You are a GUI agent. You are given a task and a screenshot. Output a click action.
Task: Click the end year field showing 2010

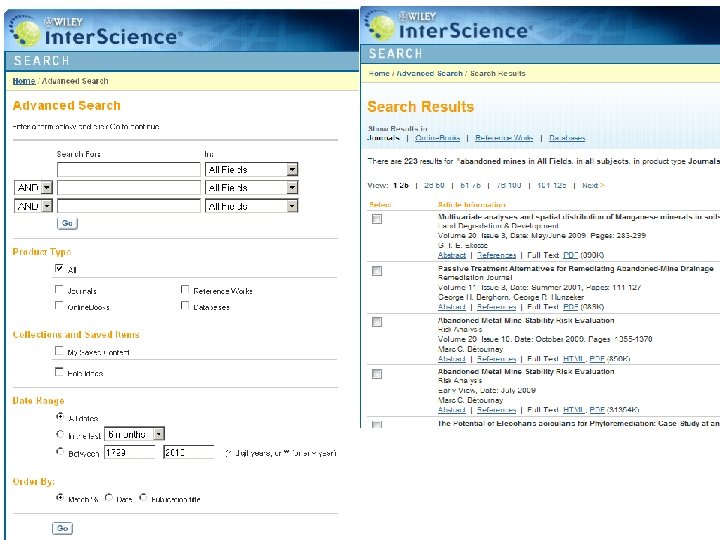[189, 452]
